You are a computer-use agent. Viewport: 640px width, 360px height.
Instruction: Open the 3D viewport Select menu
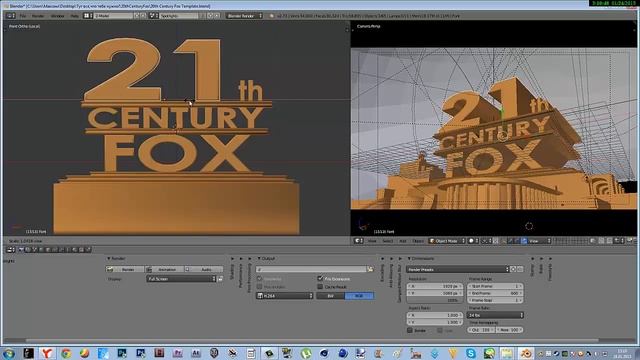click(387, 241)
